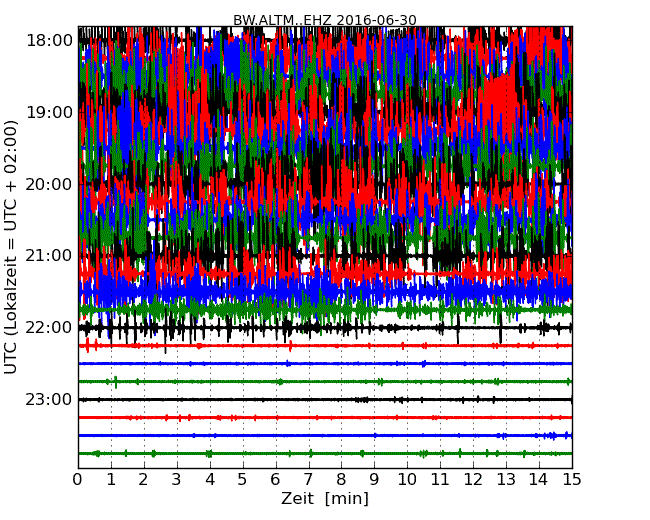Click the x-axis tick label 4
Screen dimensions: 650x520
click(x=210, y=479)
